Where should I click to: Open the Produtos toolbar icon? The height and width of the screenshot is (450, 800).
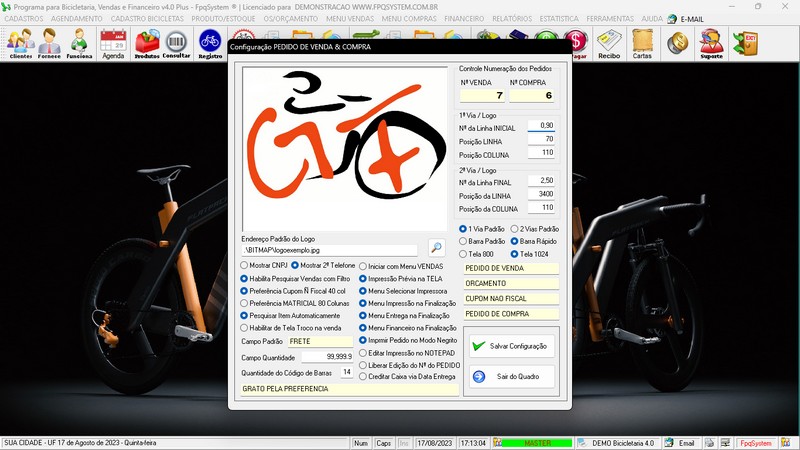tap(147, 43)
